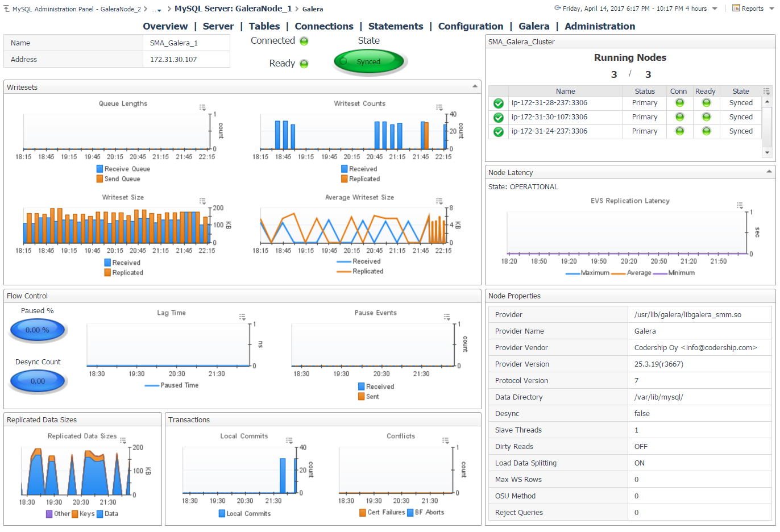Toggle Cert Failures legend swatch

[x=363, y=512]
